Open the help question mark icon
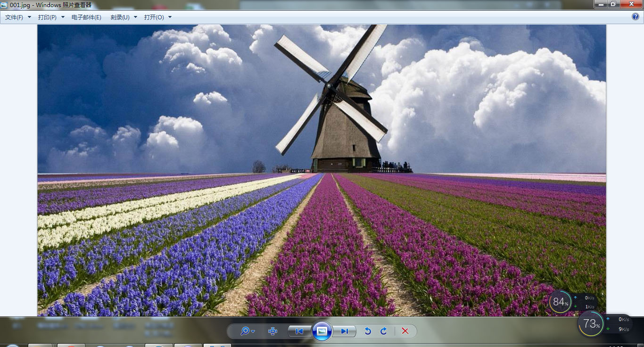 (635, 17)
